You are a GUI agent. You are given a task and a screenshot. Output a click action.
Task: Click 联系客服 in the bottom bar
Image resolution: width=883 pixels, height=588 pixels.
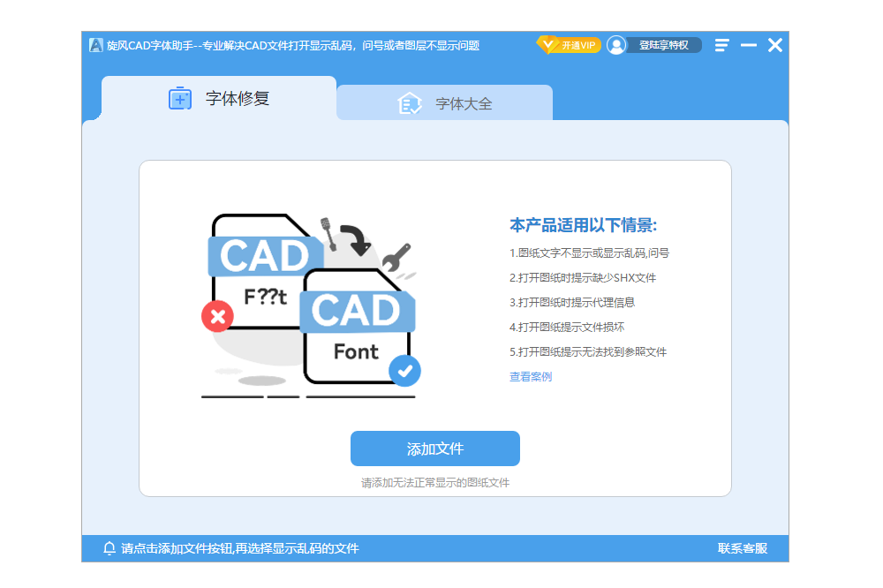click(742, 548)
